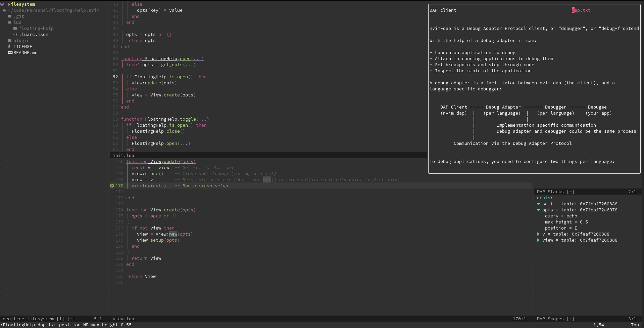Open the lua folder entry

(x=17, y=22)
